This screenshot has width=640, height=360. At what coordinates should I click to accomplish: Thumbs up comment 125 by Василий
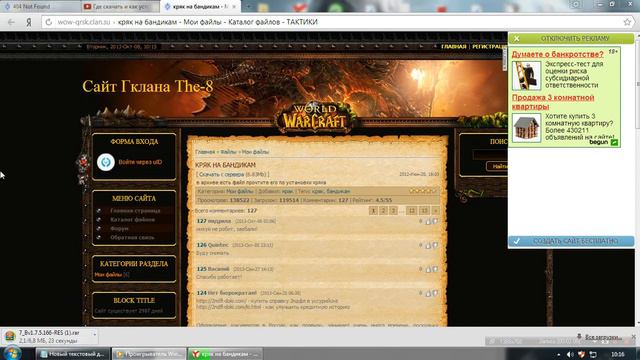[428, 269]
